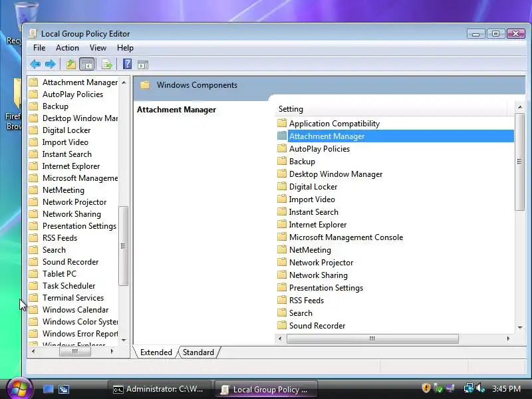This screenshot has height=399, width=532.
Task: Click the taskbar clock showing 3:45 PM
Action: (x=506, y=388)
